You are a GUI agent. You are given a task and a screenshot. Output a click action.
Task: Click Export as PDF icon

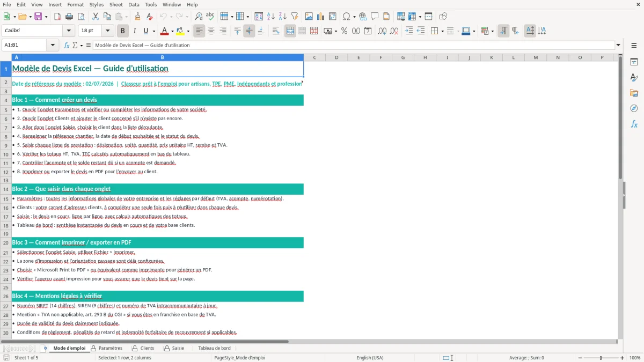pos(57,17)
